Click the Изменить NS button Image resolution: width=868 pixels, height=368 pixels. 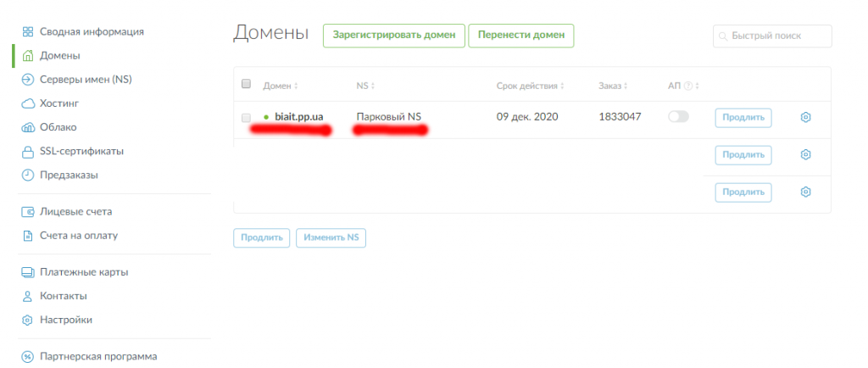coord(331,237)
